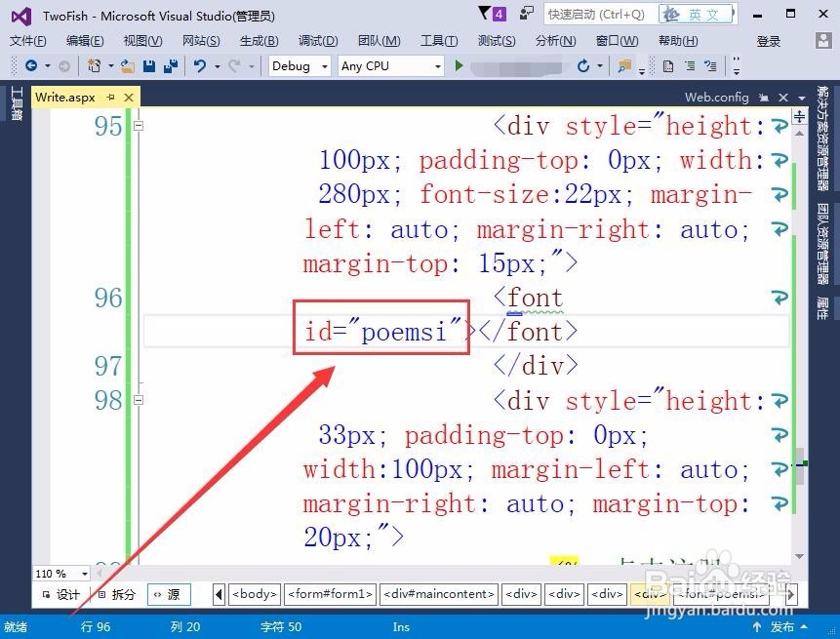Open the document tab list dropdown arrow
The height and width of the screenshot is (639, 840).
[x=801, y=98]
